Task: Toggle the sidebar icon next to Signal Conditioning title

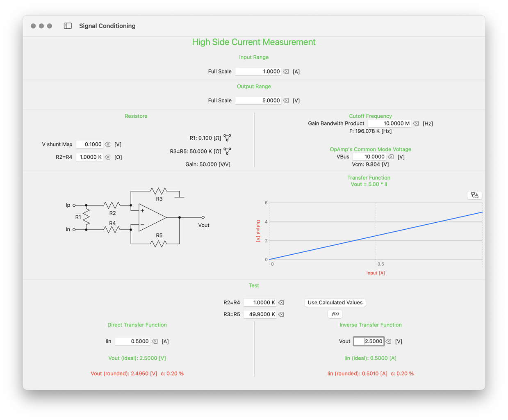Action: click(67, 25)
